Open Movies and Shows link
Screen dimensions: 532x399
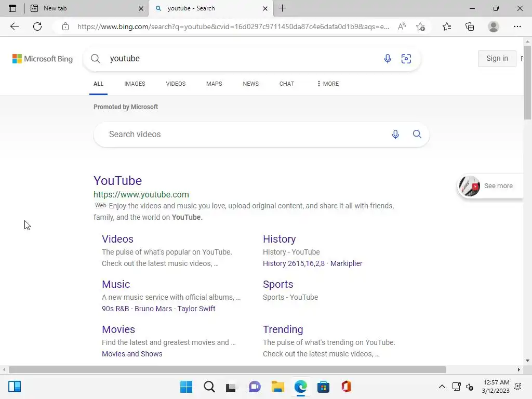pyautogui.click(x=132, y=354)
